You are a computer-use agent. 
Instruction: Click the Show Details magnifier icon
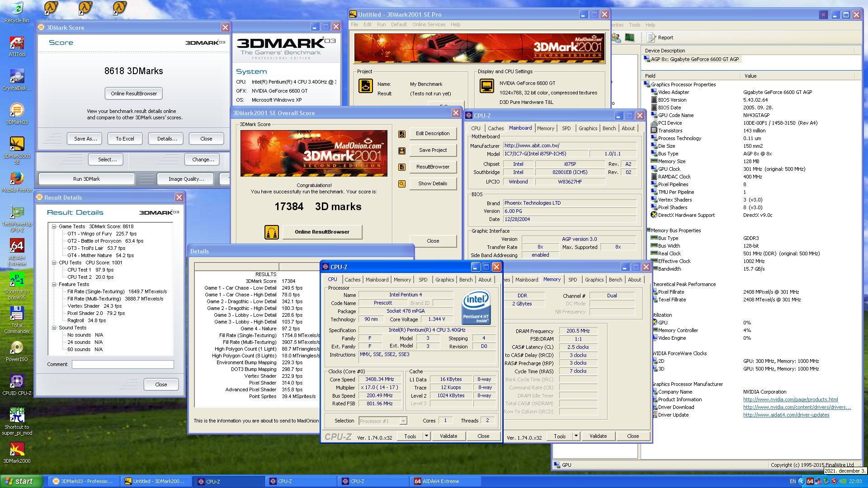coord(401,184)
